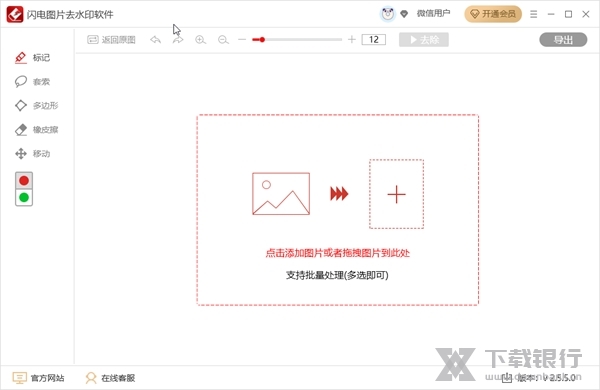Image resolution: width=600 pixels, height=390 pixels.
Task: Click the plus box to add image
Action: pos(396,194)
